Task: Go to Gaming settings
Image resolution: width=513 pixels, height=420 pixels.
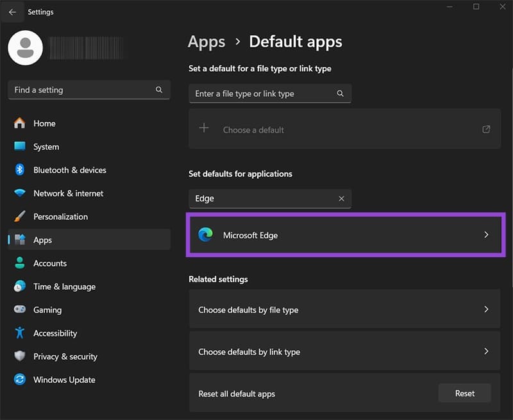Action: [x=89, y=310]
